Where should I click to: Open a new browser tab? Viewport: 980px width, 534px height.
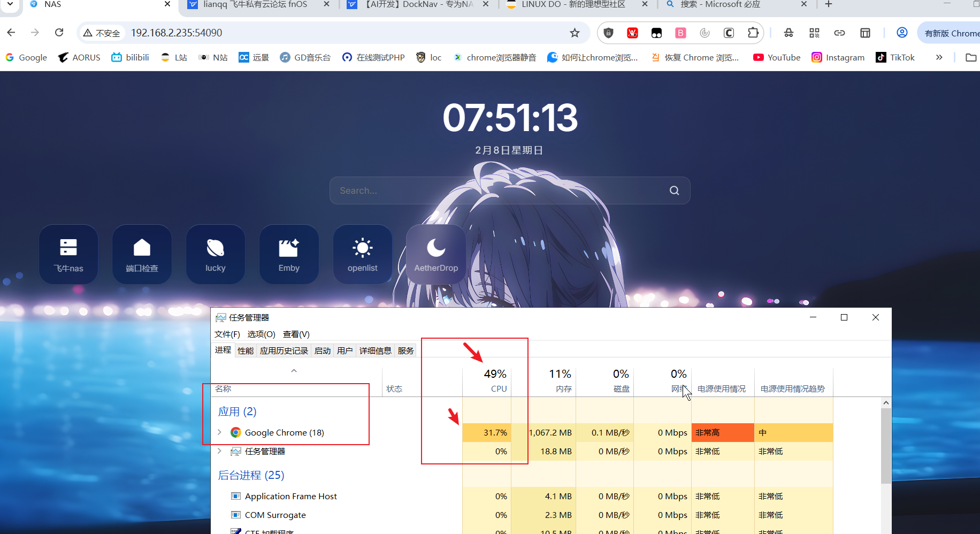point(829,4)
